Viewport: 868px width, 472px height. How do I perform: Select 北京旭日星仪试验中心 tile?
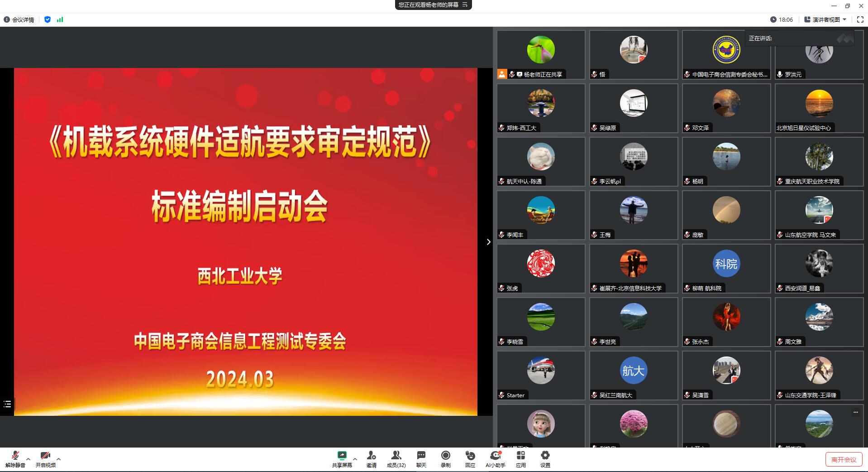[819, 108]
